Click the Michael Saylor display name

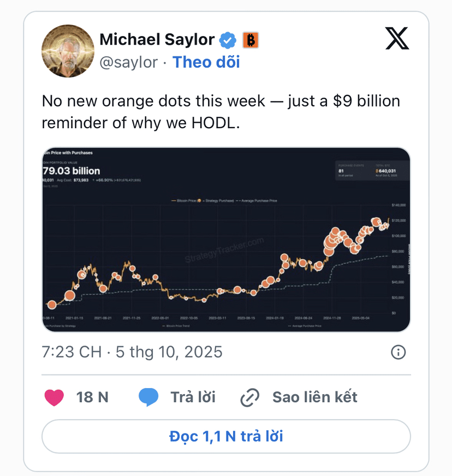click(157, 40)
